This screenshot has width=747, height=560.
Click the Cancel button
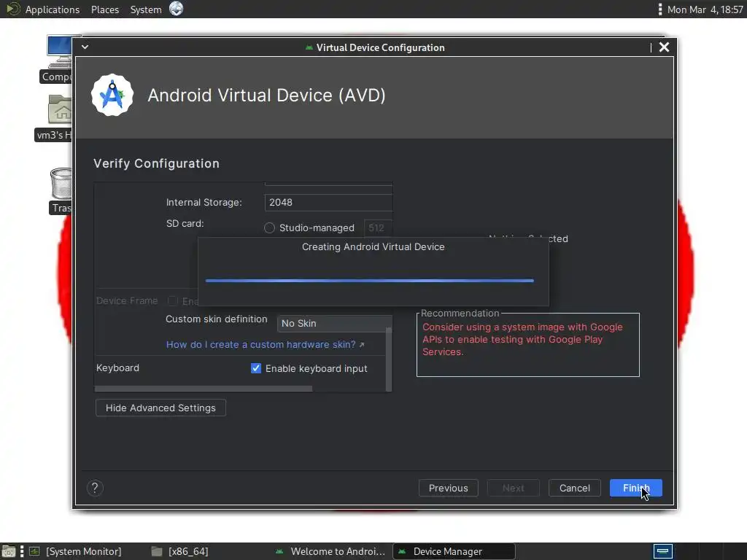(575, 488)
